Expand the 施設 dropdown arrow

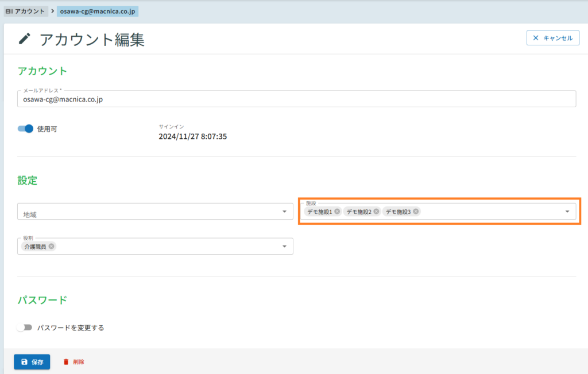coord(567,212)
